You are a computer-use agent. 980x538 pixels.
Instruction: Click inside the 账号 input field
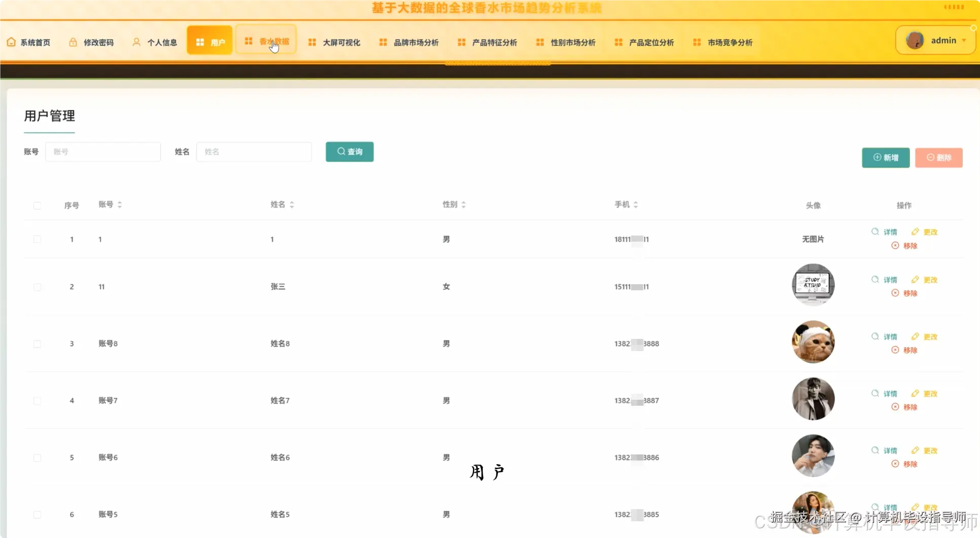103,151
